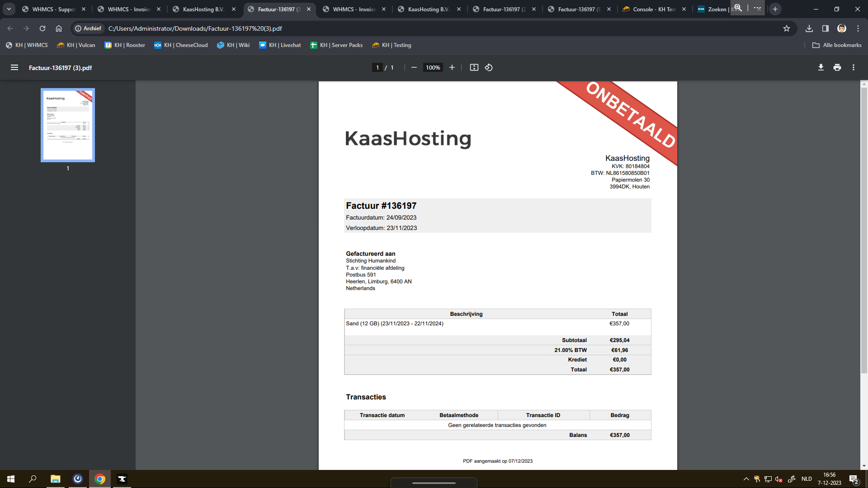Open the PDF viewer more actions menu

(853, 67)
